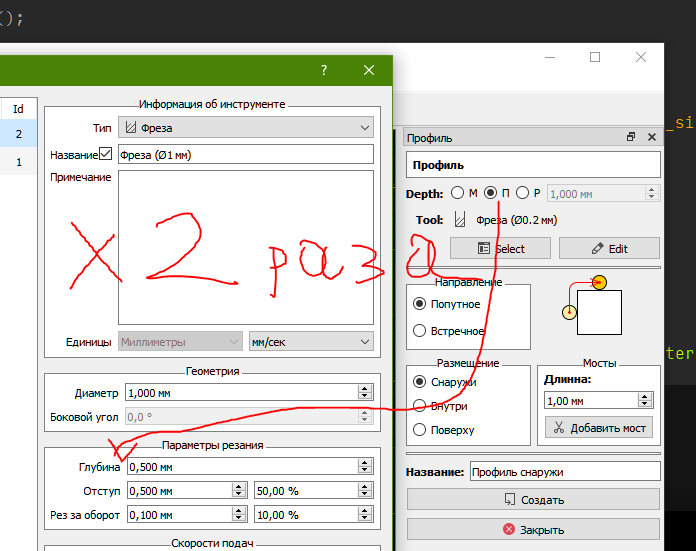Screen dimensions: 696x551
Task: Edit the Название field Профиль снаружи
Action: [565, 472]
